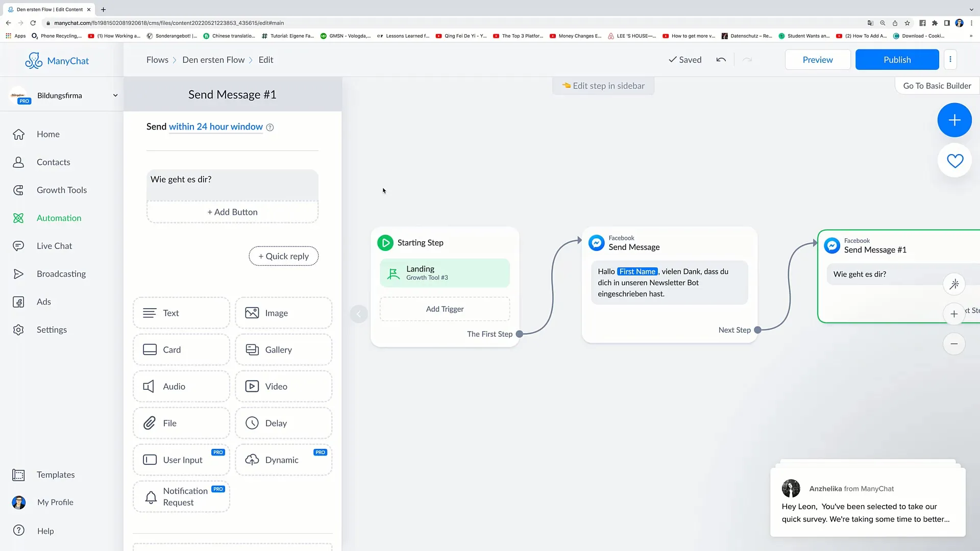Add a File attachment block
Screen dimensions: 980x551
tap(181, 423)
